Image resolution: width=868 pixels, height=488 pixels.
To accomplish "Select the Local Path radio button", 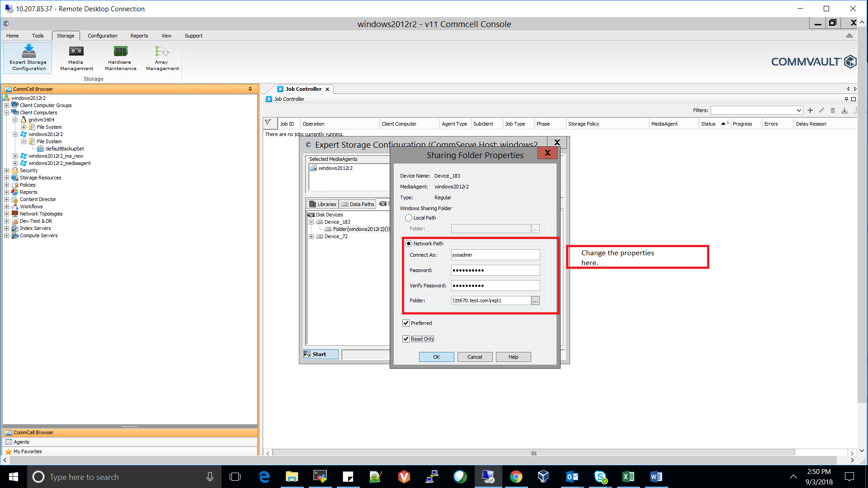I will click(409, 217).
